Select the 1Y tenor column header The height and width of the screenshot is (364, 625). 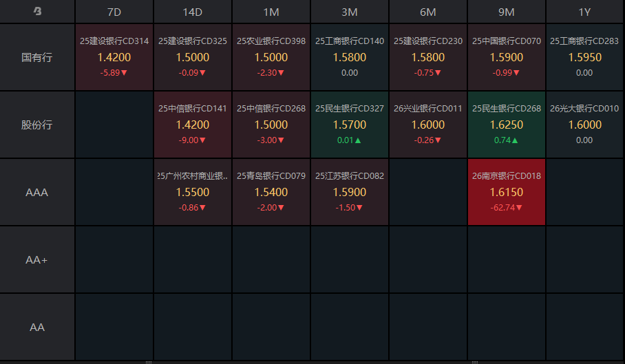pyautogui.click(x=584, y=12)
